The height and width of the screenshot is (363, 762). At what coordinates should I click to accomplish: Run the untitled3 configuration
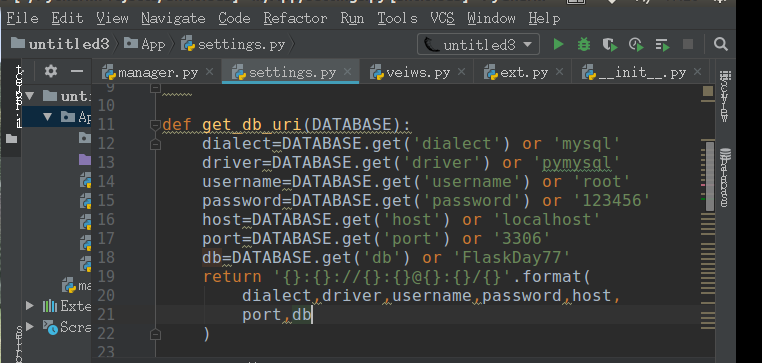(558, 45)
